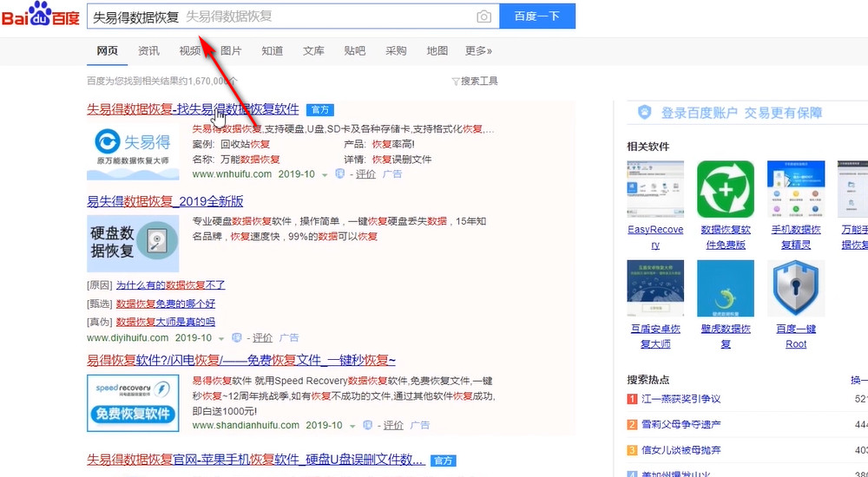Click the 失易得 logo thumbnail

pyautogui.click(x=133, y=152)
